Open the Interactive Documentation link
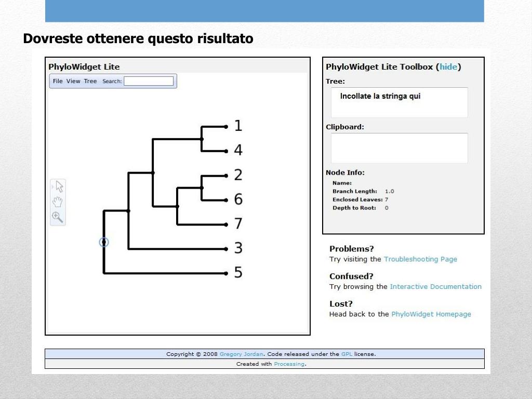 tap(436, 287)
